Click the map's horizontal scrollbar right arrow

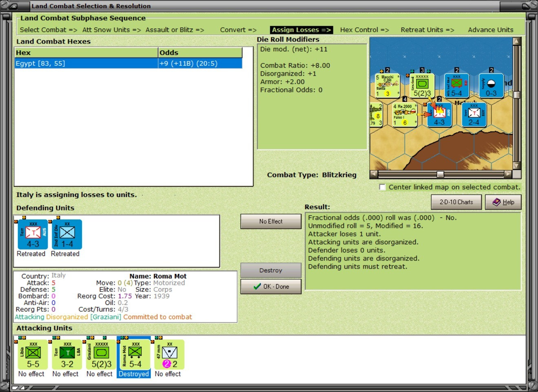coord(508,174)
